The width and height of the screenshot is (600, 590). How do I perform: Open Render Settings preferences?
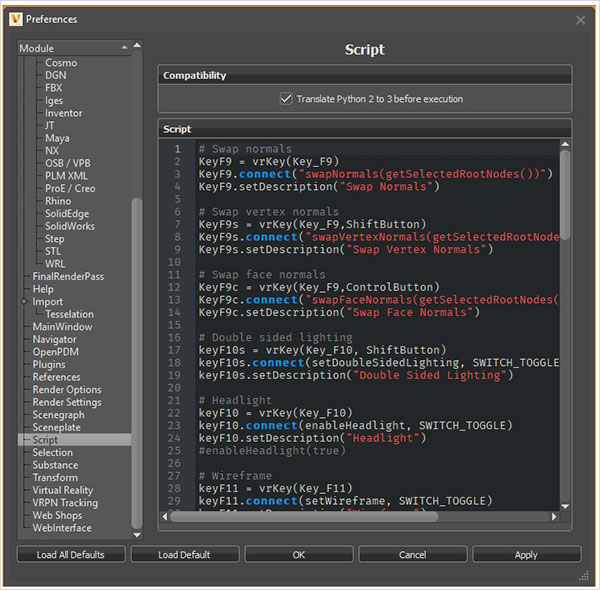(67, 402)
